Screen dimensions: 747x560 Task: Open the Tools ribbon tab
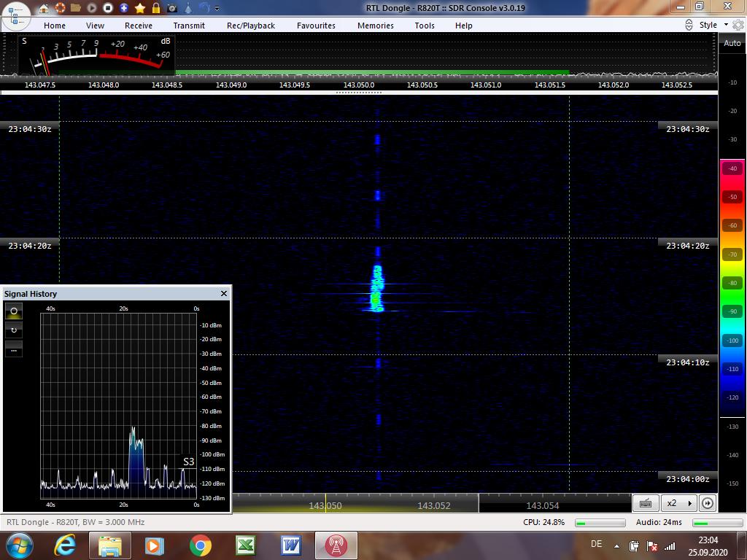pyautogui.click(x=425, y=26)
